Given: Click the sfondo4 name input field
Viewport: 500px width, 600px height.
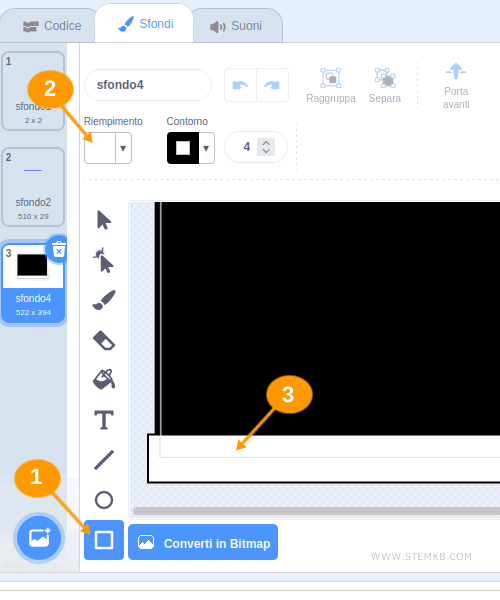Looking at the screenshot, I should click(x=148, y=85).
